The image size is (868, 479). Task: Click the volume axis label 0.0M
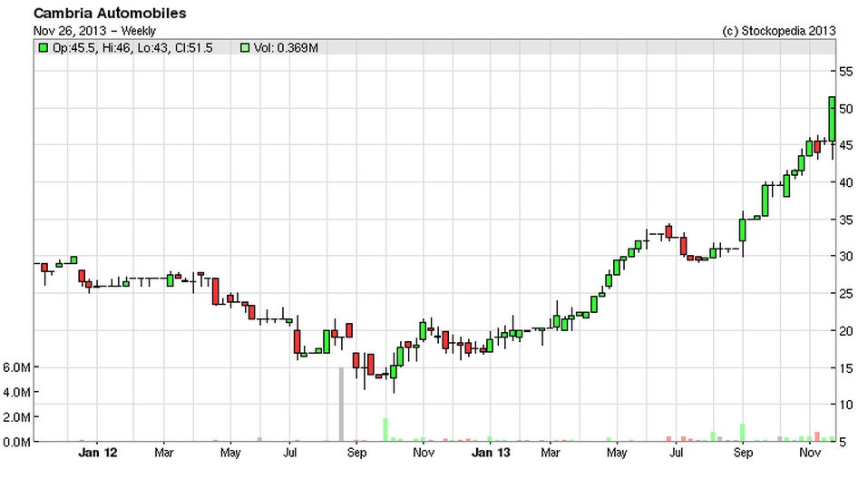(x=16, y=442)
